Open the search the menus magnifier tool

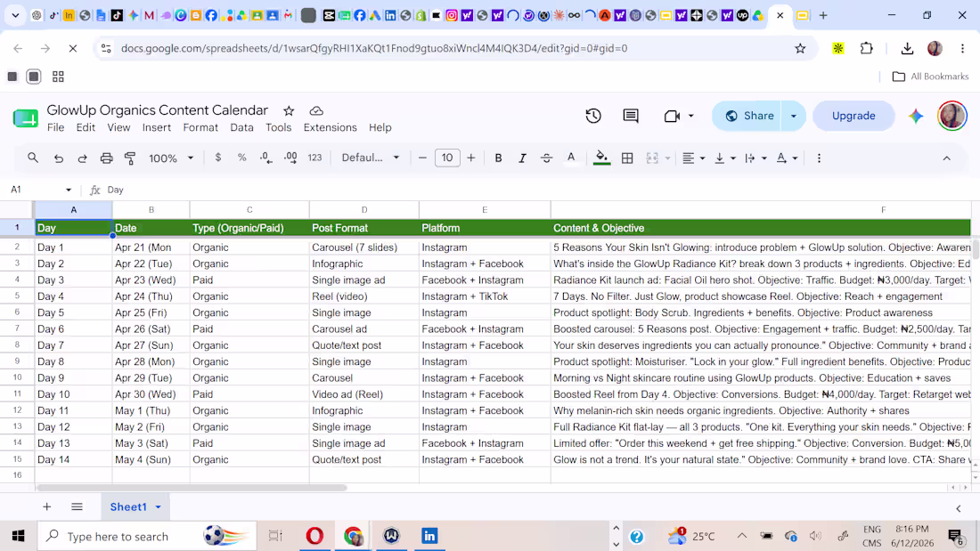(x=32, y=158)
